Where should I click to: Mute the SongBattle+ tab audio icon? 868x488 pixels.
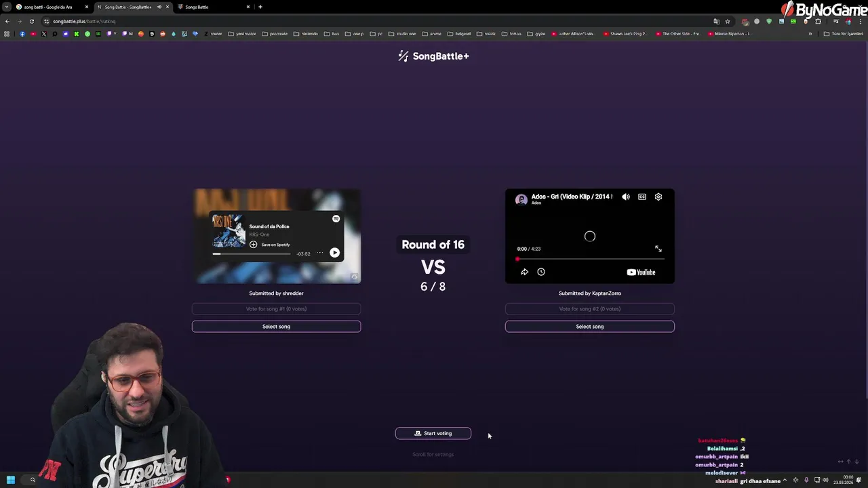[x=159, y=7]
